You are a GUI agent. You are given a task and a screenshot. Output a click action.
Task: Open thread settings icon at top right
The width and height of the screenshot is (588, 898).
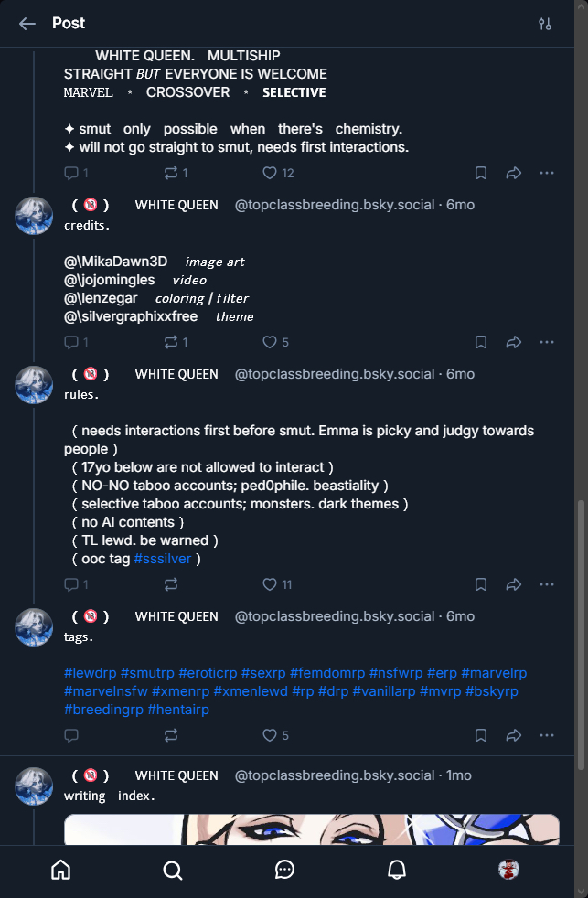pos(545,24)
